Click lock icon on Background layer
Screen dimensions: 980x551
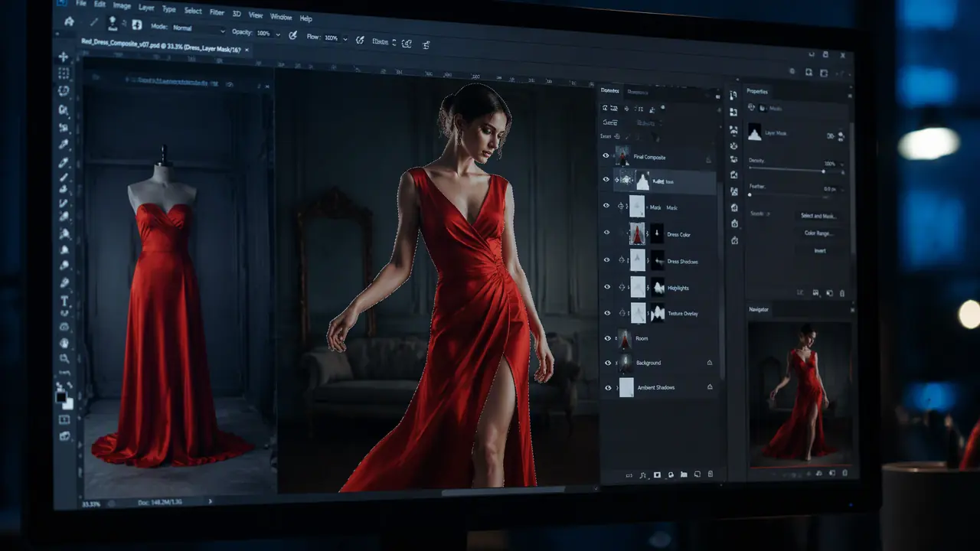click(x=709, y=363)
